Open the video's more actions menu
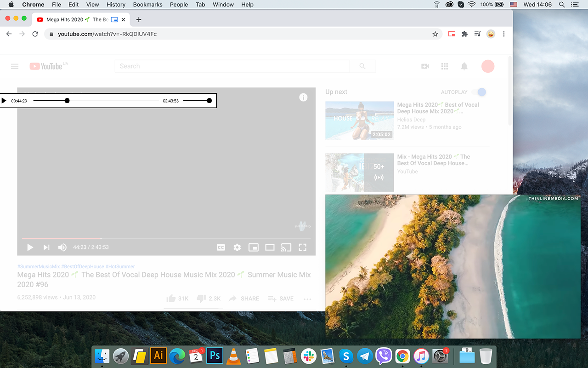This screenshot has width=588, height=368. pyautogui.click(x=307, y=299)
